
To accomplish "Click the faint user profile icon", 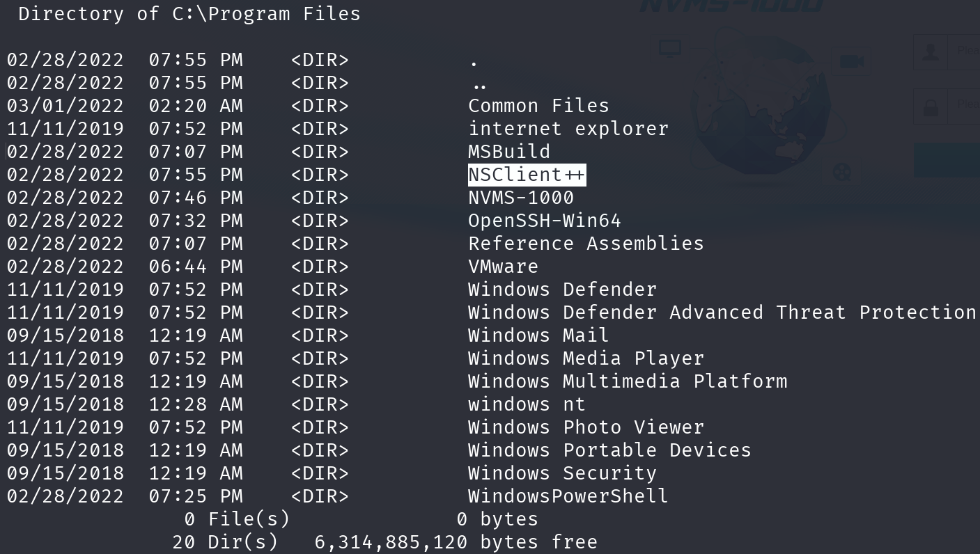I will [x=931, y=52].
